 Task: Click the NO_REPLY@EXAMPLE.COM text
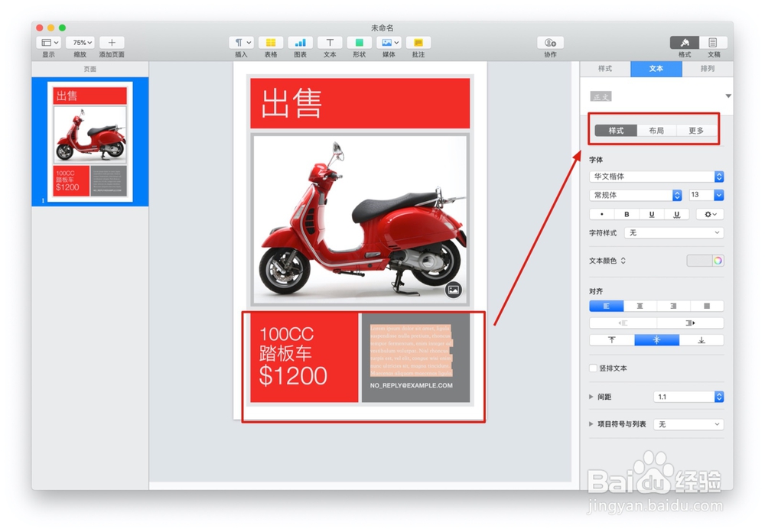[x=412, y=385]
